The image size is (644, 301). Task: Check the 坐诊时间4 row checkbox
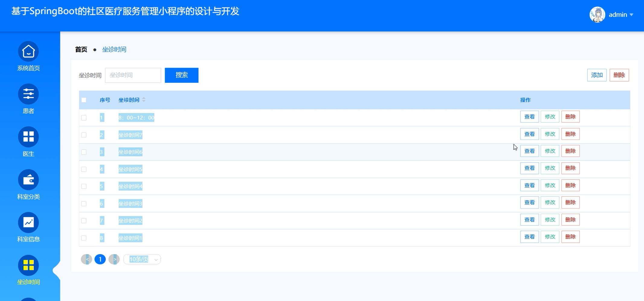point(84,186)
